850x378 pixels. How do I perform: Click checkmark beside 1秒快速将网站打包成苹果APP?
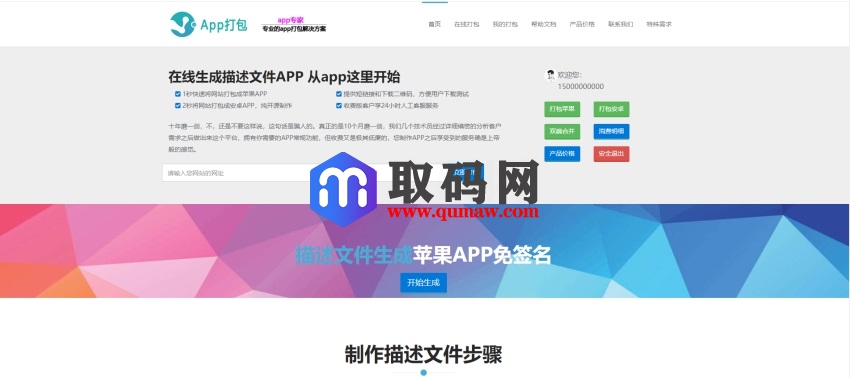178,94
